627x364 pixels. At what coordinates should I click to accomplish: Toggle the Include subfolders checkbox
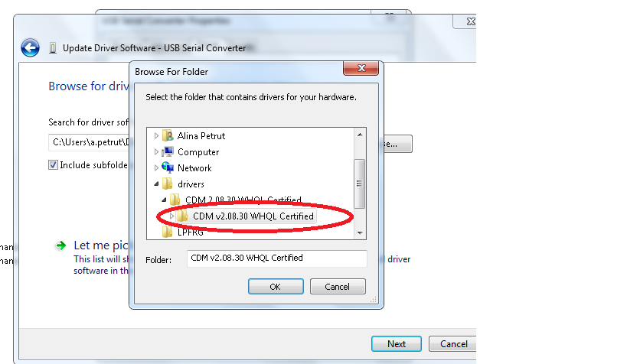[x=53, y=164]
